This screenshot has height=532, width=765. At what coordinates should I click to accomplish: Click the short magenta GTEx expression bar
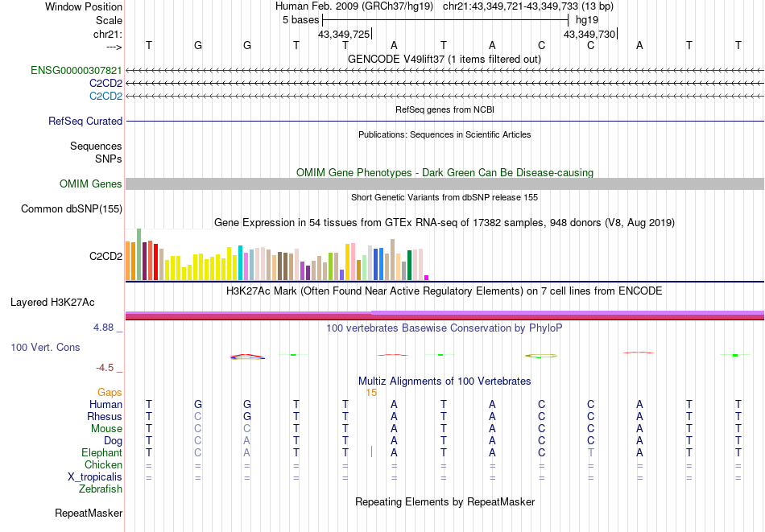tap(427, 278)
